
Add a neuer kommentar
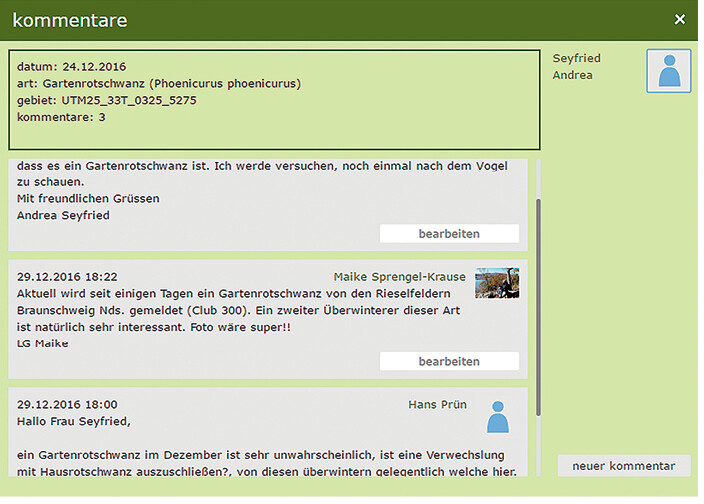624,466
